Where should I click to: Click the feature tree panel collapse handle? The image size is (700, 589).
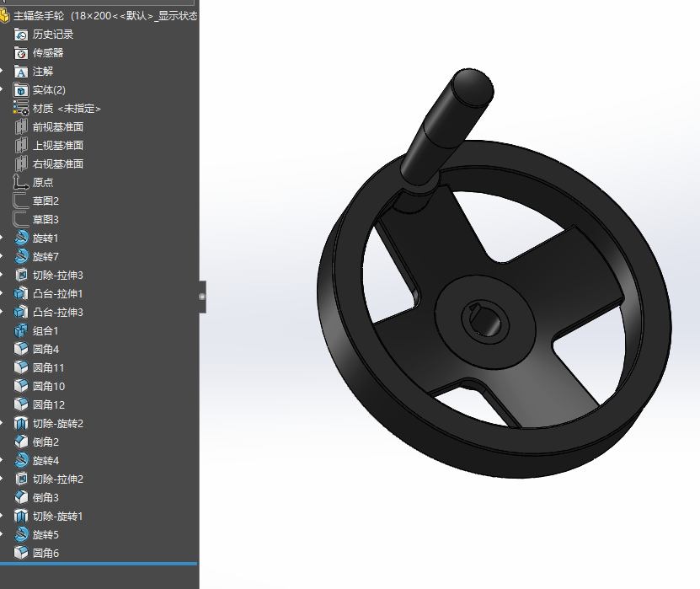coord(202,297)
